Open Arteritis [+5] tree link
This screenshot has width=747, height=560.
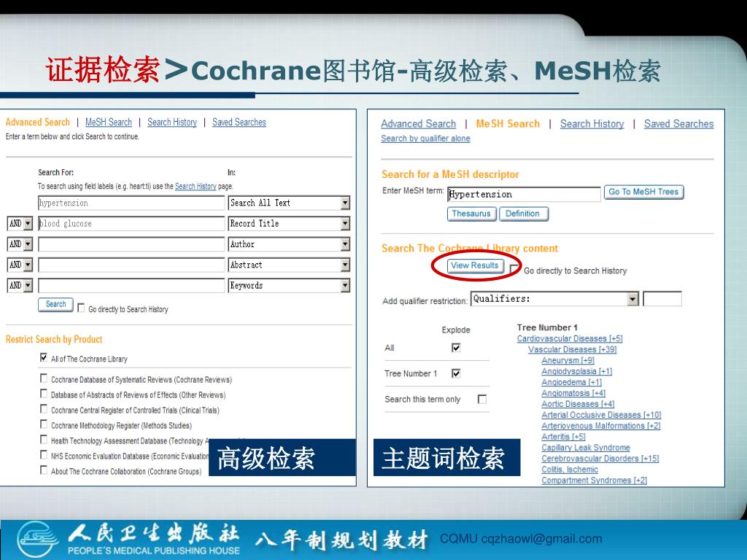coord(563,437)
